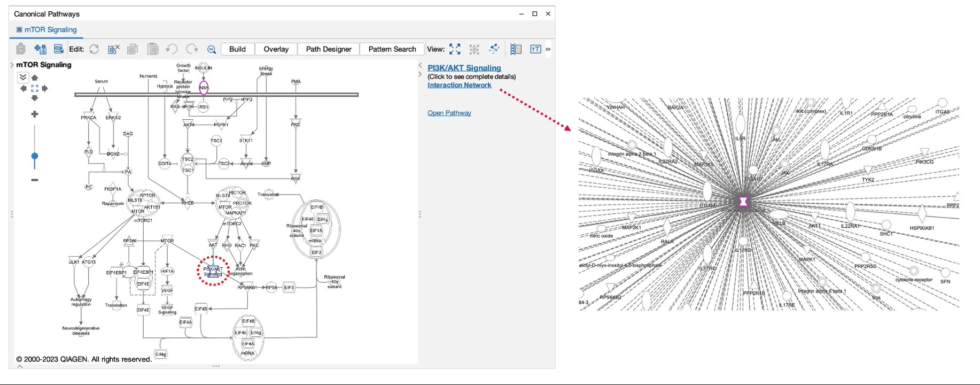The image size is (980, 385).
Task: Click the plus zoom-in button on canvas
Action: coord(35,114)
